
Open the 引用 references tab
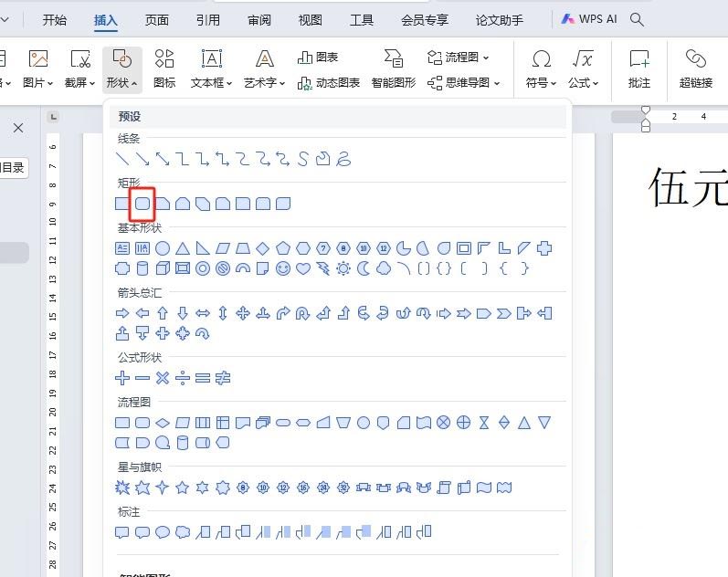point(208,20)
